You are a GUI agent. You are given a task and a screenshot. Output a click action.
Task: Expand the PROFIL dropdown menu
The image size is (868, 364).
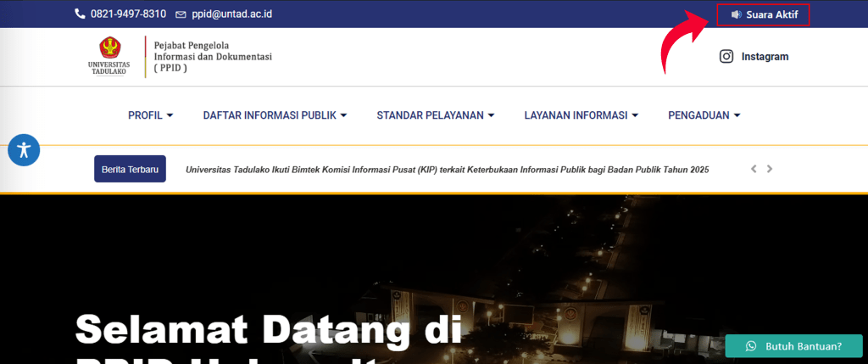tap(150, 115)
